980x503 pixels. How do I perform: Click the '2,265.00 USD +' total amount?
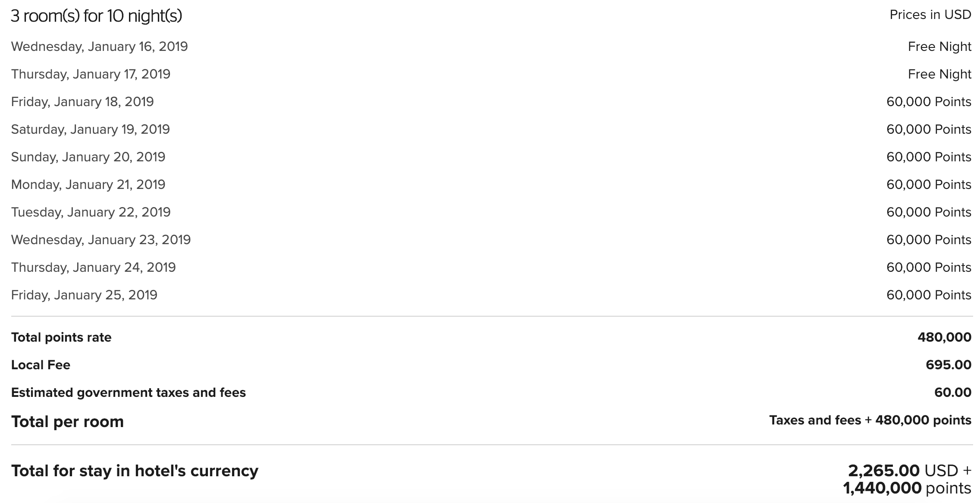click(x=910, y=471)
